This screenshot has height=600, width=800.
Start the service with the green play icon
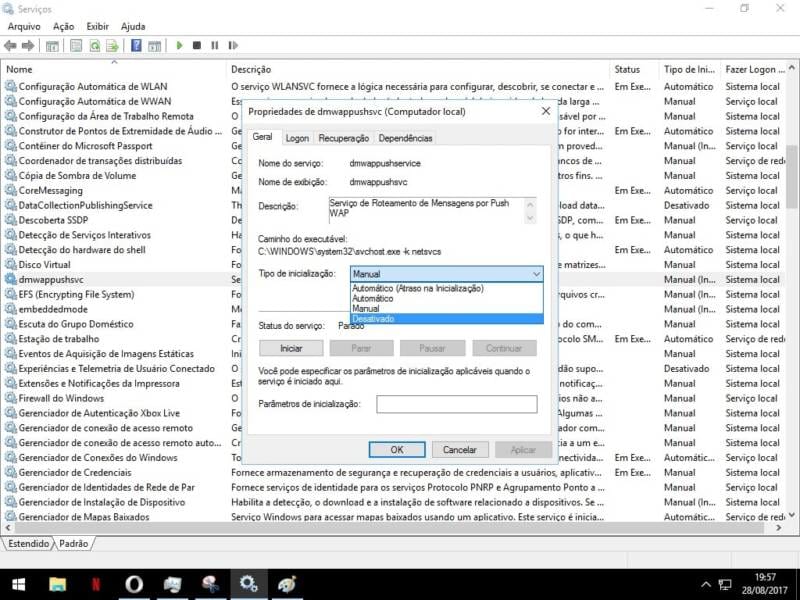coord(179,45)
